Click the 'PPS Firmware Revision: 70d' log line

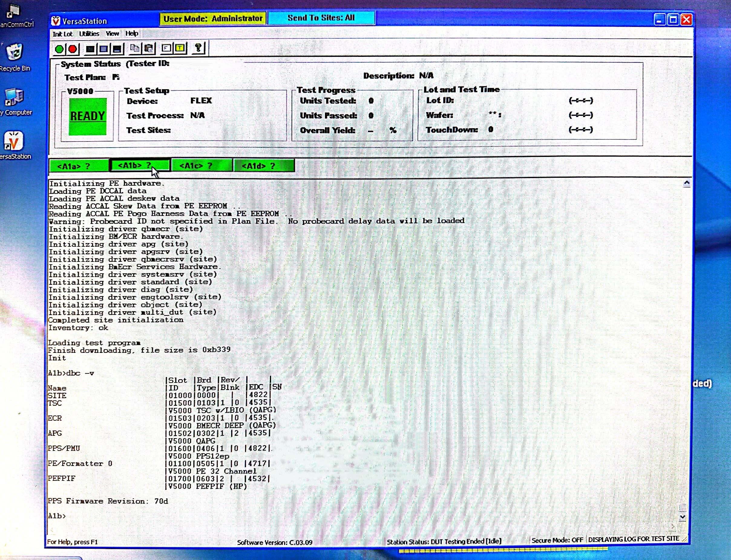(x=108, y=501)
